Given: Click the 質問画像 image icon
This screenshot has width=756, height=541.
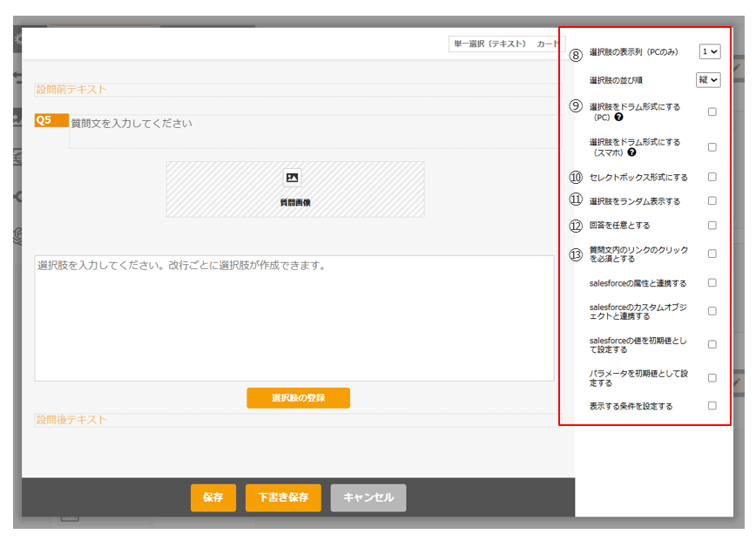Looking at the screenshot, I should (x=292, y=178).
